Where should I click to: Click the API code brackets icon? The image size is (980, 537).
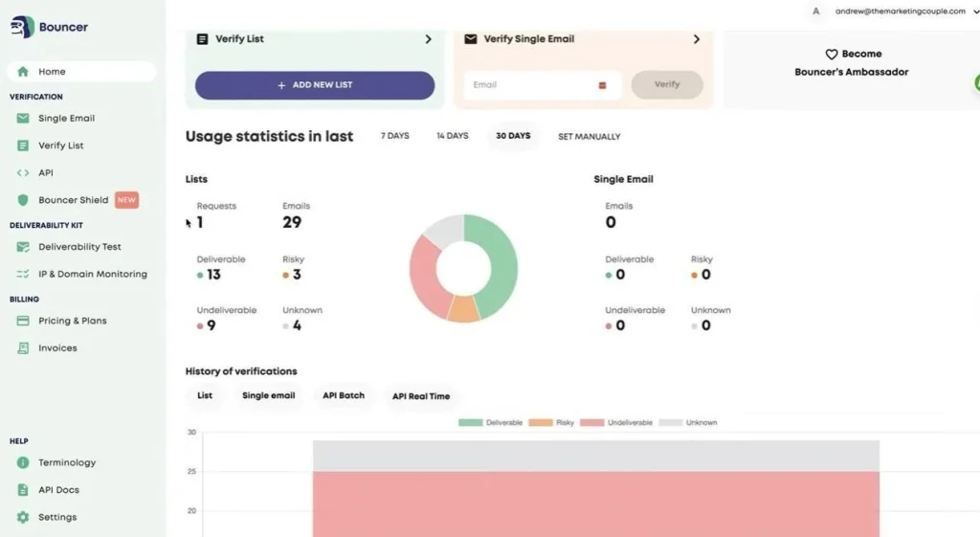coord(23,173)
